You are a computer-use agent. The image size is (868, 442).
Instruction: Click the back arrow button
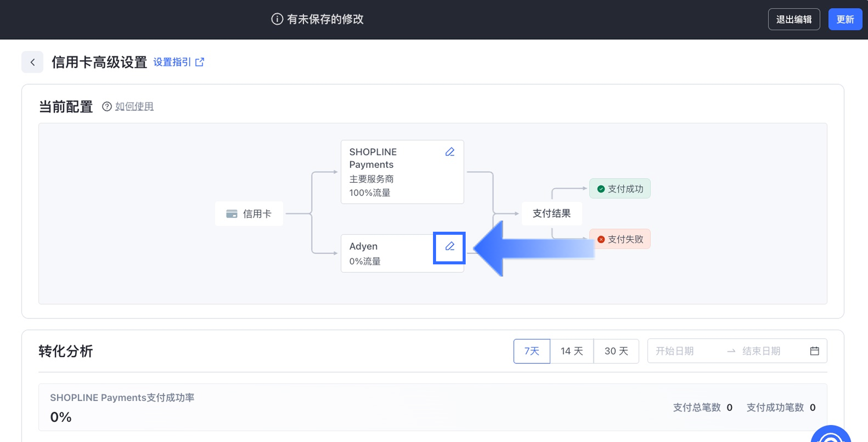tap(32, 62)
